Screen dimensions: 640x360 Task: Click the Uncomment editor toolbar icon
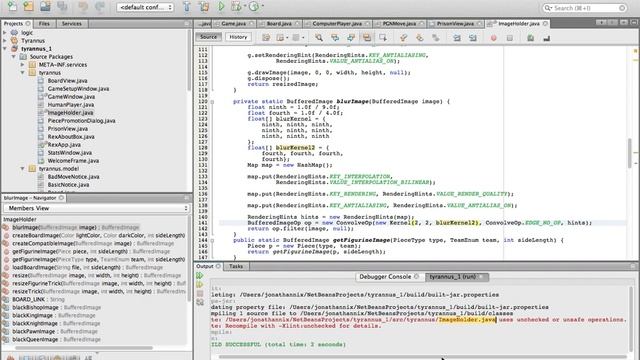[x=547, y=38]
